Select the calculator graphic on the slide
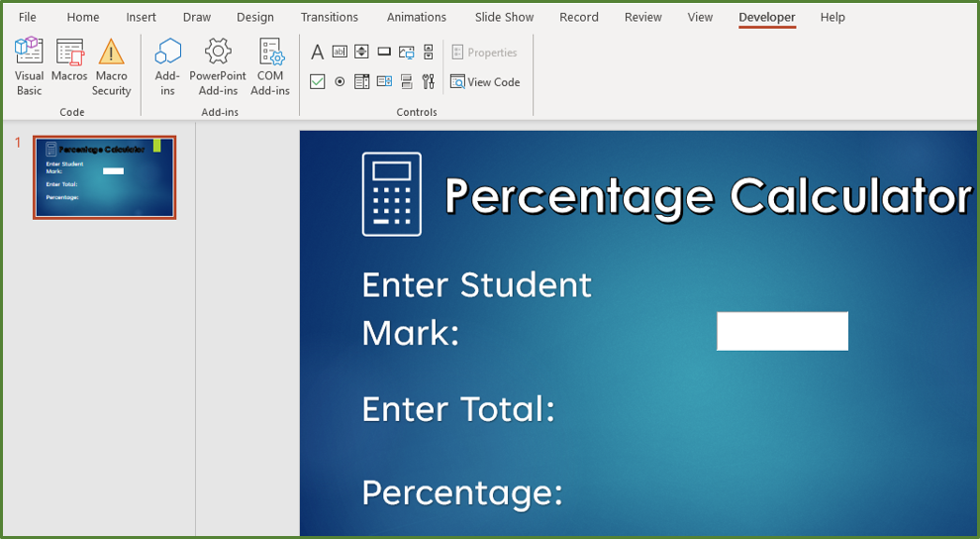Image resolution: width=980 pixels, height=539 pixels. (392, 194)
